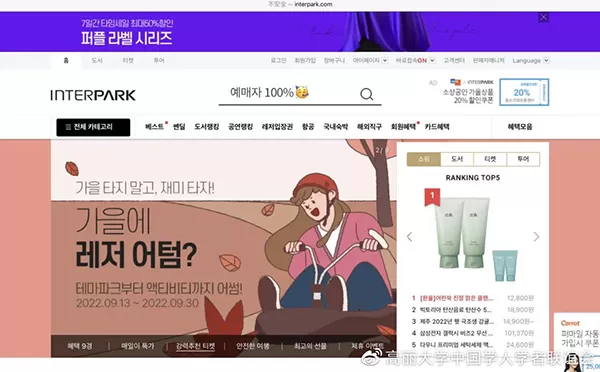The height and width of the screenshot is (372, 600).
Task: Open 혜택모음 at right of menu
Action: [x=520, y=127]
